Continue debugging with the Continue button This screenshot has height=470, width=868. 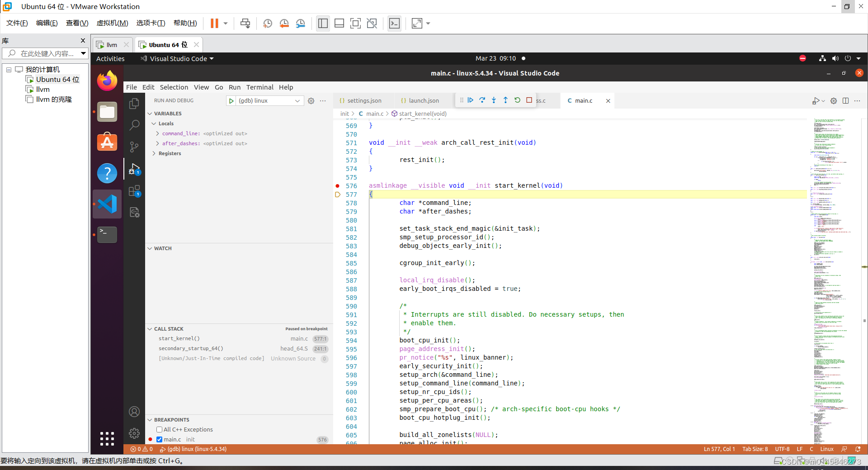pyautogui.click(x=470, y=100)
